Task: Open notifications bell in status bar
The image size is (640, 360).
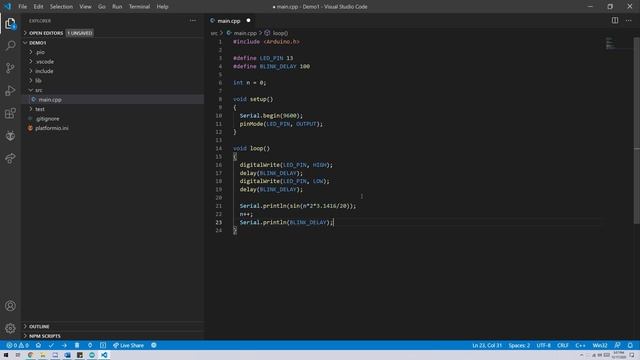Action: coord(630,345)
